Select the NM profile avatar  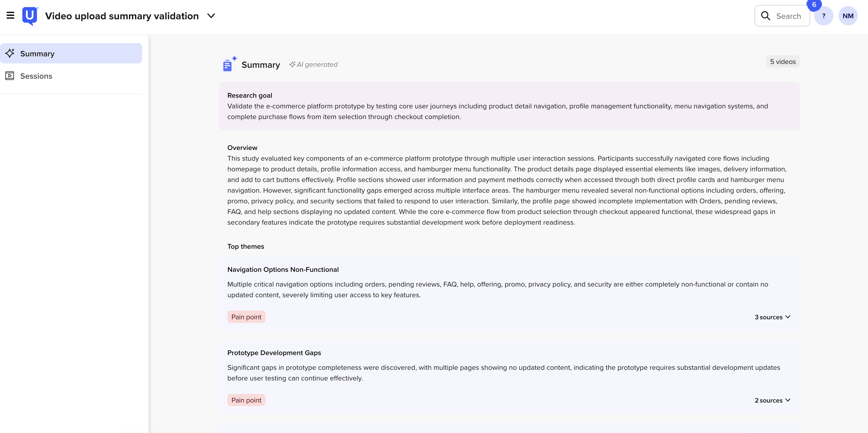point(848,15)
